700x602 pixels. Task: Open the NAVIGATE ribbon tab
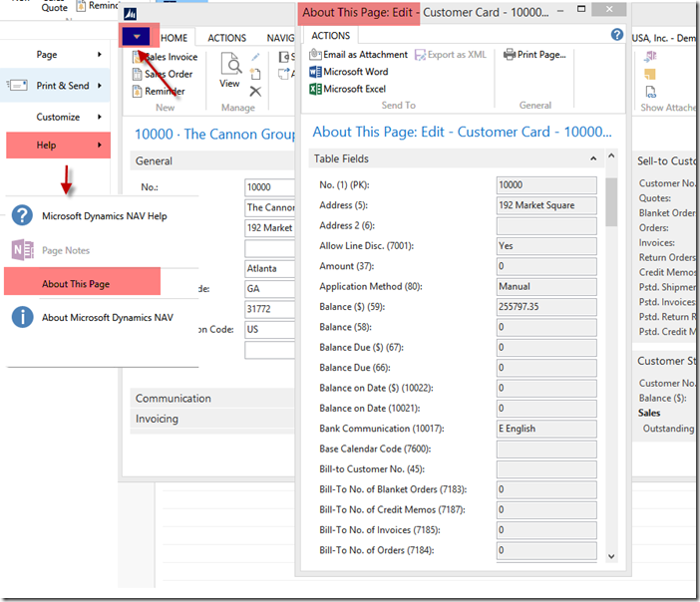coord(281,38)
